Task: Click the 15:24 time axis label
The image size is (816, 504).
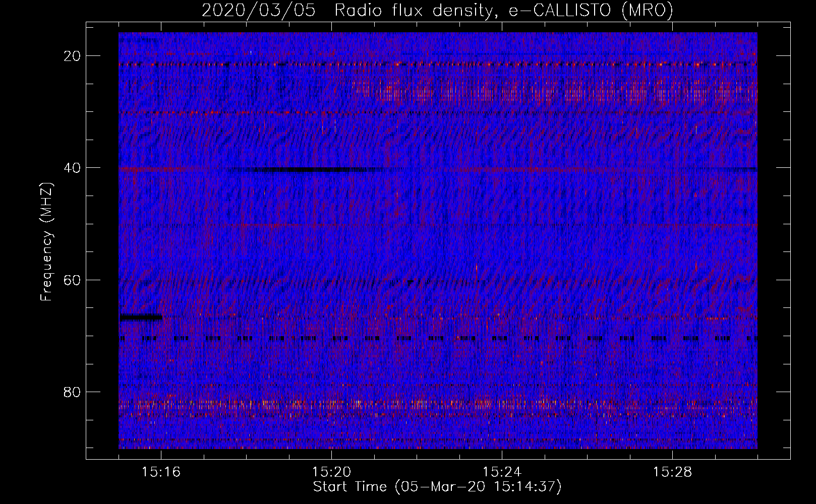Action: tap(502, 472)
